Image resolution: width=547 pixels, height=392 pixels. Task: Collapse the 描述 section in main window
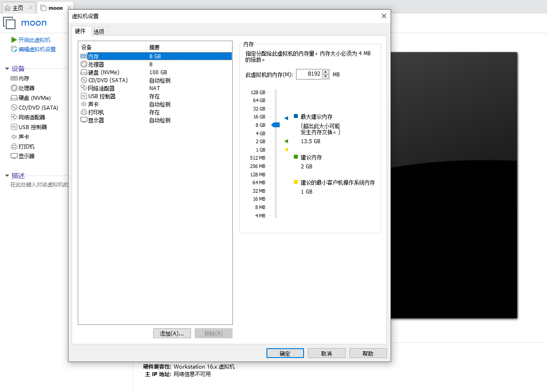(7, 176)
